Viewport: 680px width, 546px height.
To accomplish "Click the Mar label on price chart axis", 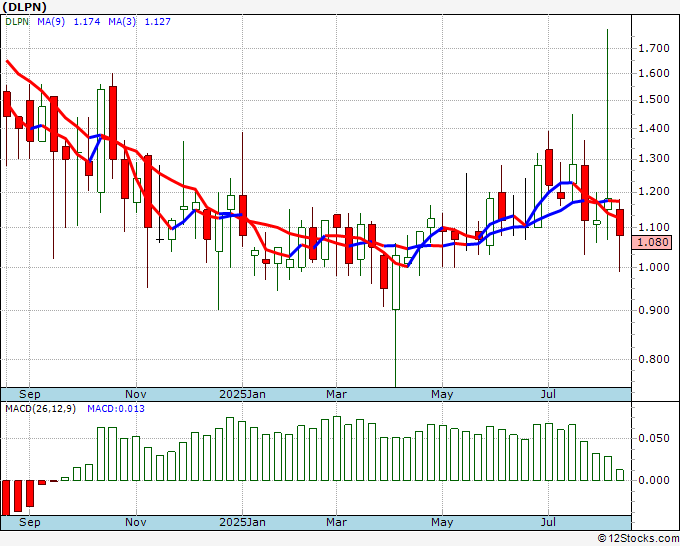I will pos(336,394).
